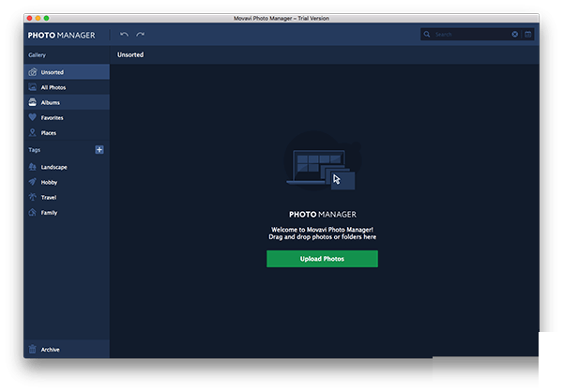
Task: Click the Tags section header
Action: [35, 150]
